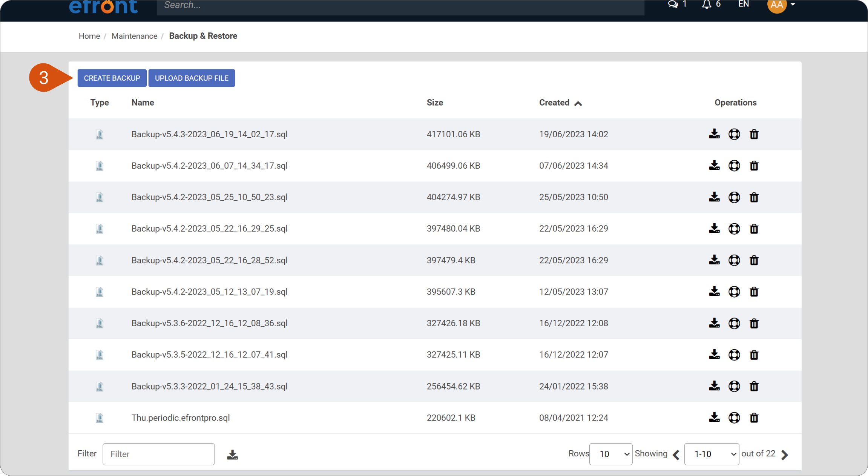The width and height of the screenshot is (868, 476).
Task: Restore Backup-v5.3.5-2022_12_16_12_07_41.sql
Action: [734, 355]
